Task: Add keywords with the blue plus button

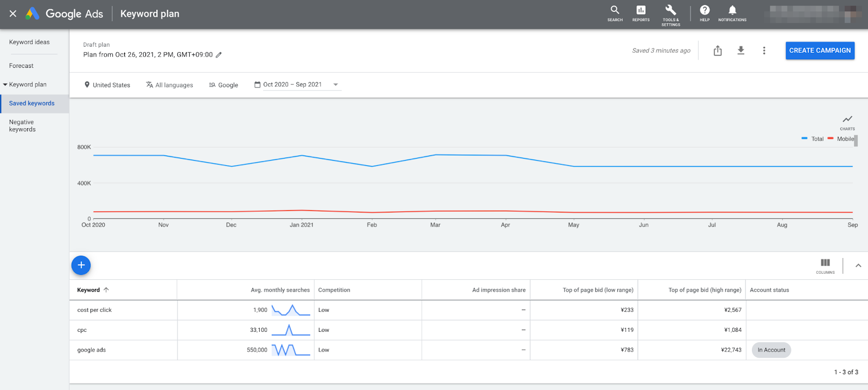Action: [81, 265]
